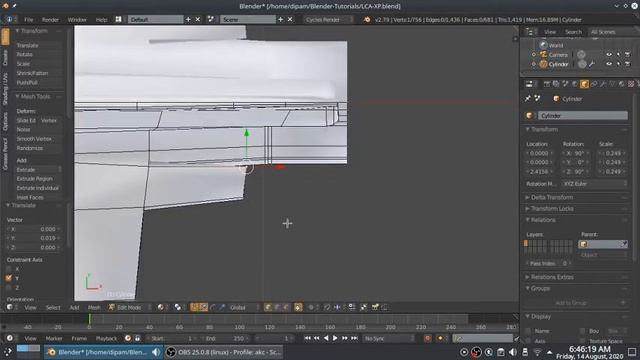Enable the scale manipulator icon
640x360 pixels.
222,307
